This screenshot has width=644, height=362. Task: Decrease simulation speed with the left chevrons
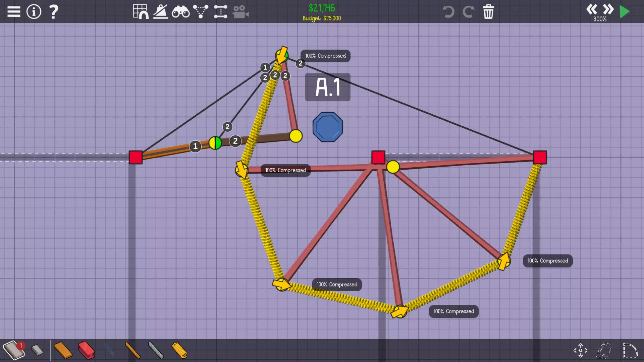591,9
